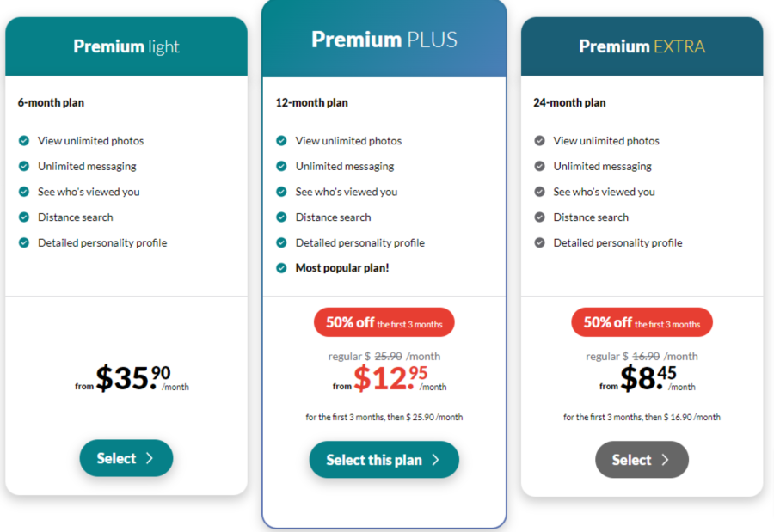The image size is (774, 532).
Task: Click the checkmark beside 'See who's viewed you' in Premium light
Action: (x=23, y=192)
